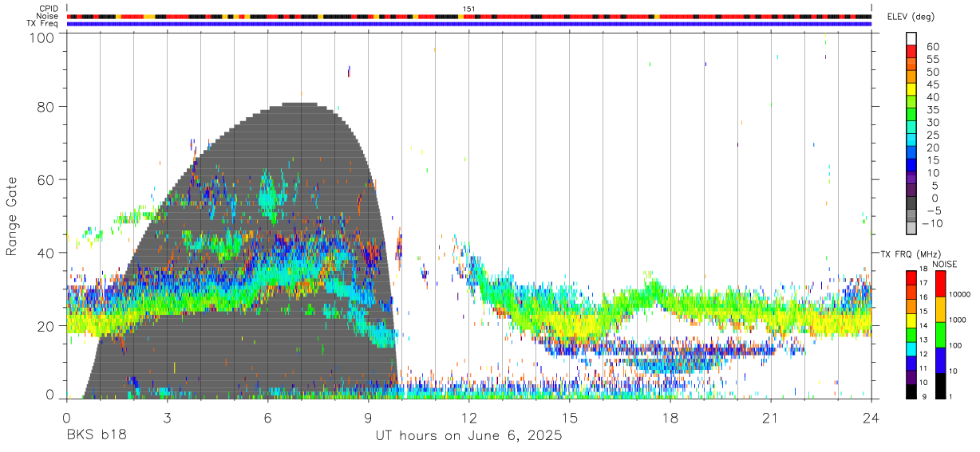
Task: Click the 25 label on ELEV colorbar
Action: [x=933, y=135]
